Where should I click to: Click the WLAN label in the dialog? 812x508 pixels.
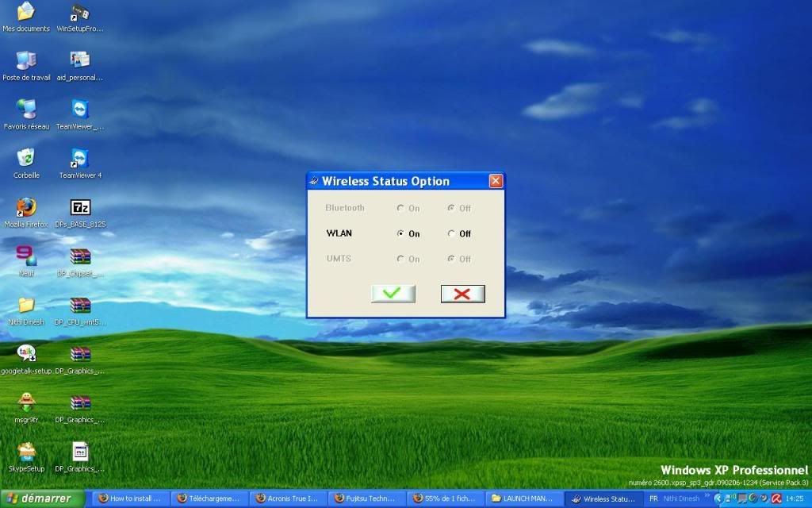pos(339,233)
